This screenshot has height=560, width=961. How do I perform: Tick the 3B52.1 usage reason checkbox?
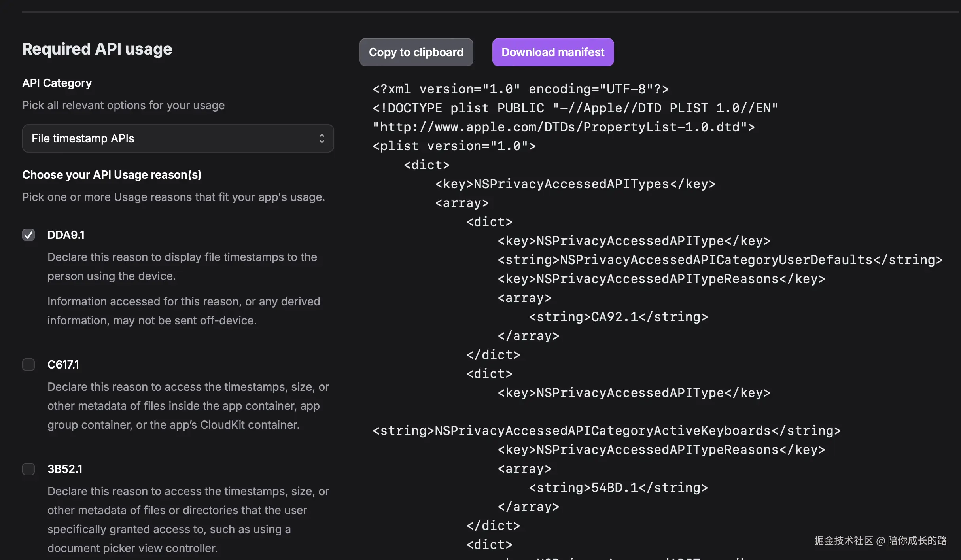click(x=28, y=469)
